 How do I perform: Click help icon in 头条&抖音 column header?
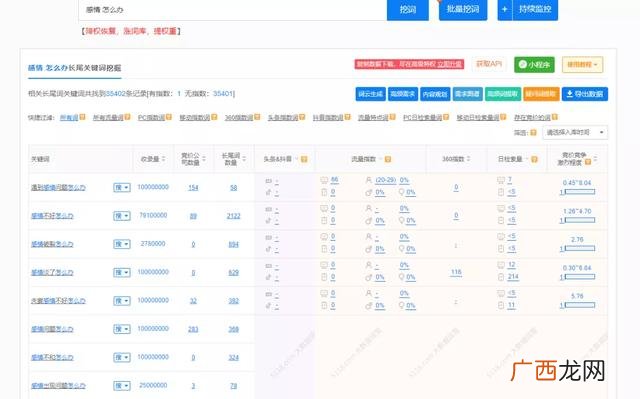(x=304, y=159)
